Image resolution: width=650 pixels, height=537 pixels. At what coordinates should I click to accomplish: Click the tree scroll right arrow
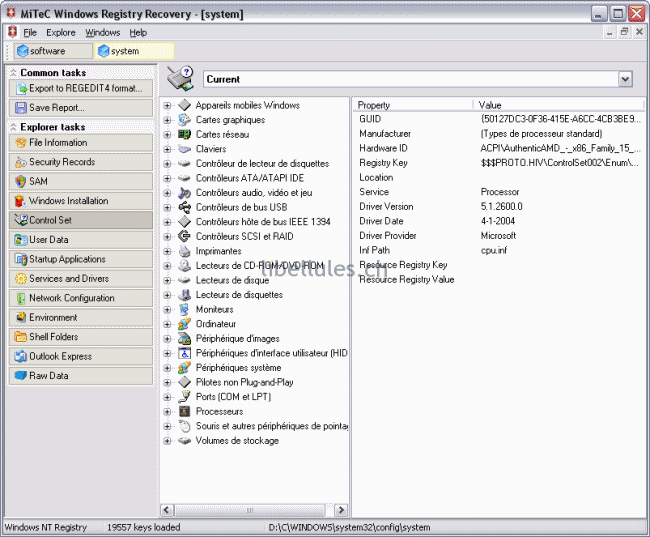pos(341,510)
